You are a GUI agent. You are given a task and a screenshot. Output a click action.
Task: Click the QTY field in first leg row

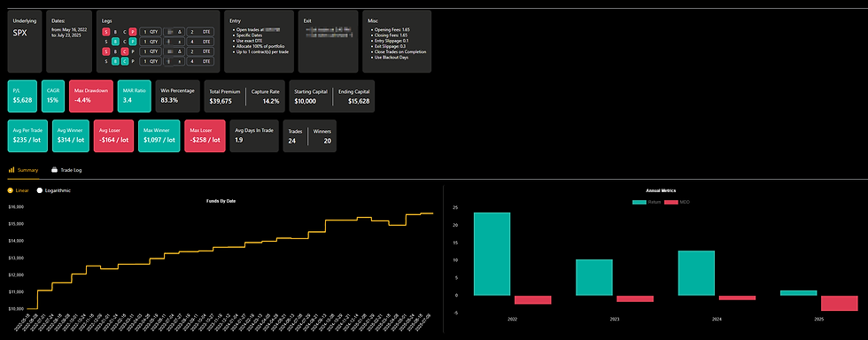(x=151, y=32)
